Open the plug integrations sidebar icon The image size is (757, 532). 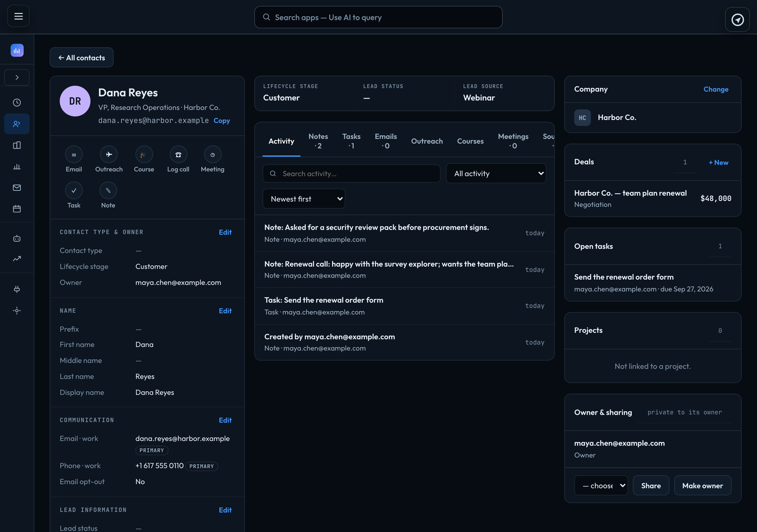(x=17, y=289)
